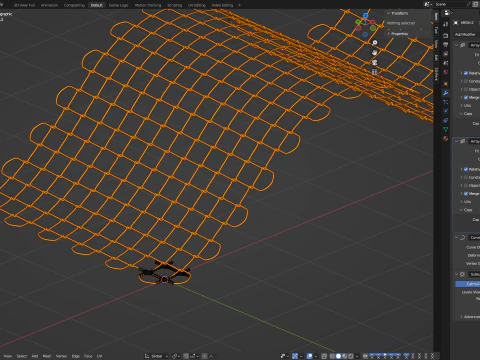Toggle Relative Offset checkbox in second Array modifier
The image size is (480, 360).
466,169
